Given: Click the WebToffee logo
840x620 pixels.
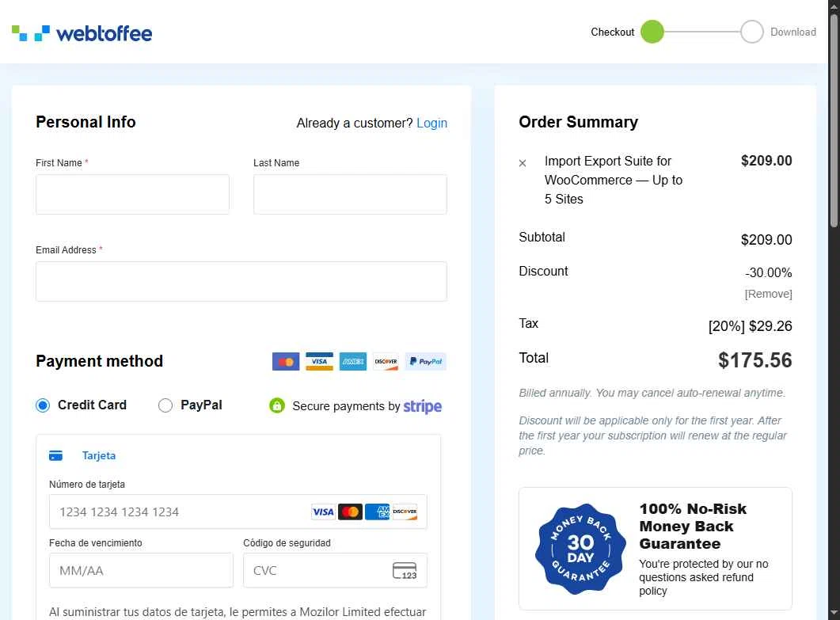Looking at the screenshot, I should click(x=82, y=33).
